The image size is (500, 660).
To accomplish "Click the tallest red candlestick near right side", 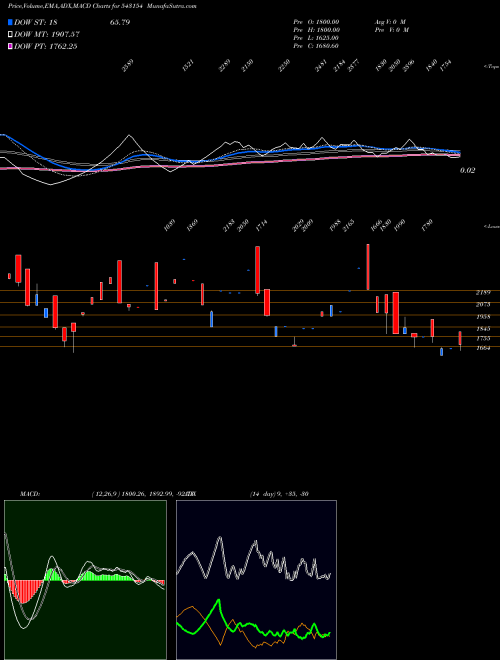I will [x=368, y=267].
